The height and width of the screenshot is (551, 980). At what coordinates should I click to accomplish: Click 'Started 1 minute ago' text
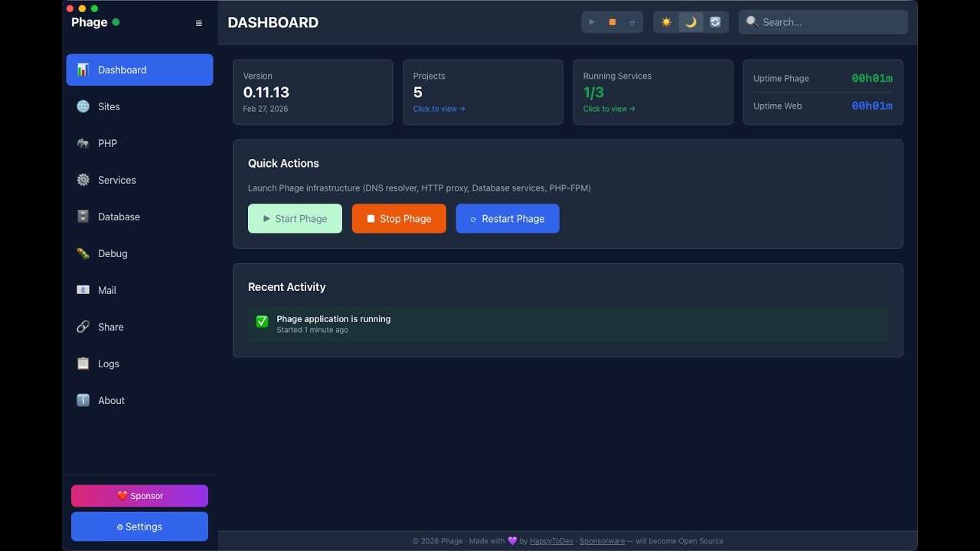[x=312, y=330]
